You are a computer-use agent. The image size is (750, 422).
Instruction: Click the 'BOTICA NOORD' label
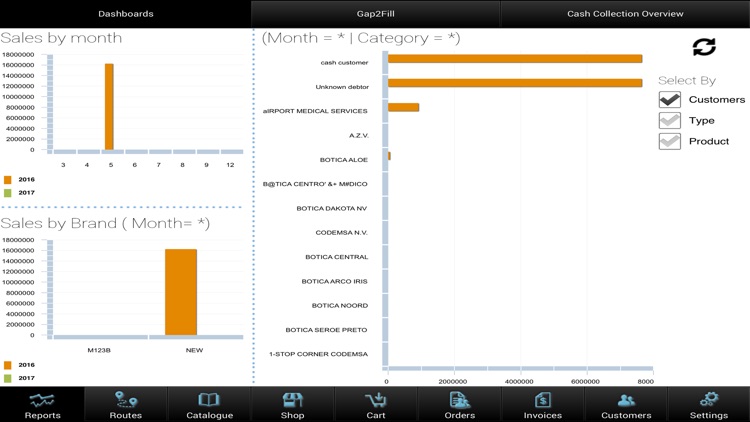(340, 305)
